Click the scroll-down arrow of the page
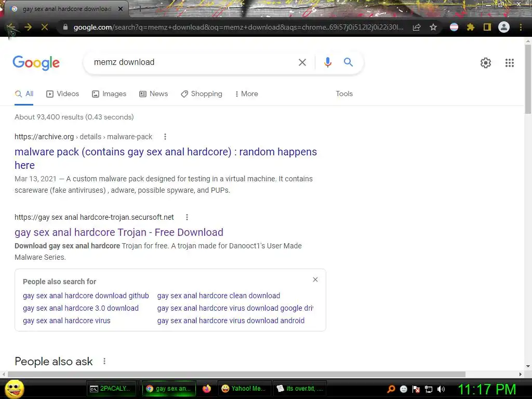This screenshot has width=532, height=399. click(x=528, y=366)
